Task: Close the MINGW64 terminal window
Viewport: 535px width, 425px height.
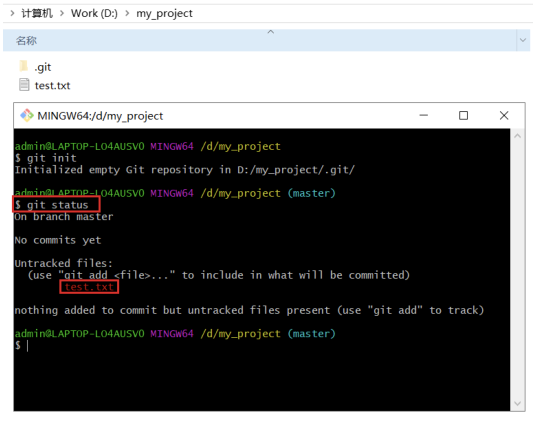Action: [x=504, y=115]
